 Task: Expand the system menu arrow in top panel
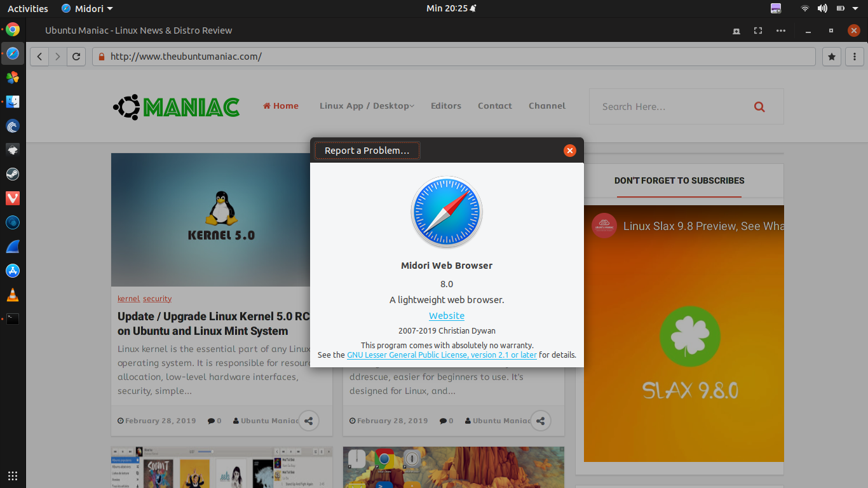855,8
